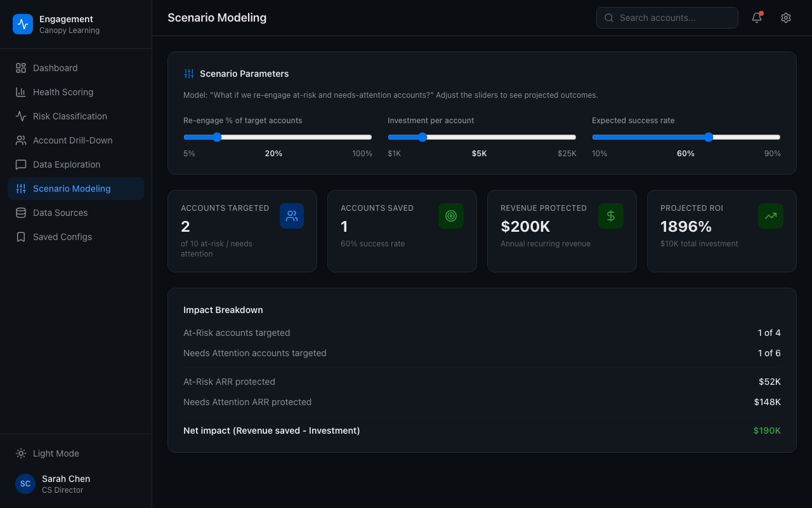The height and width of the screenshot is (508, 812).
Task: Select the Risk Classification icon in the sidebar
Action: pos(20,116)
